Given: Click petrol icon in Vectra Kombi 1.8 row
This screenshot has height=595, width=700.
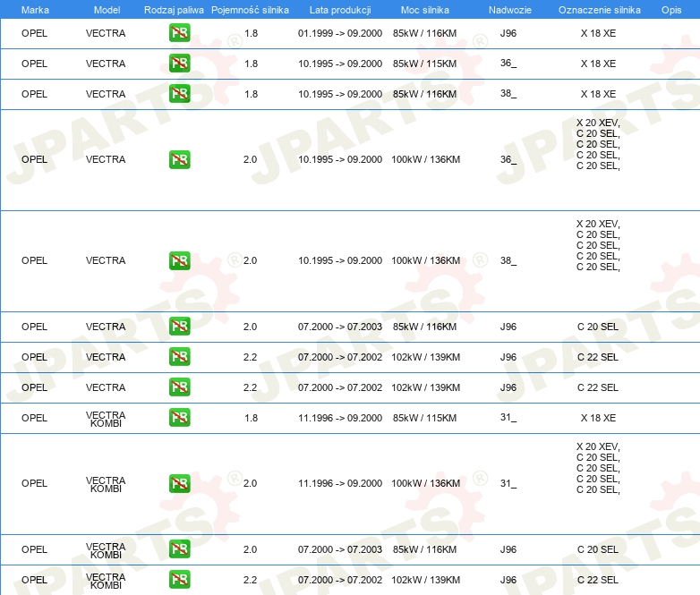Looking at the screenshot, I should point(179,418).
